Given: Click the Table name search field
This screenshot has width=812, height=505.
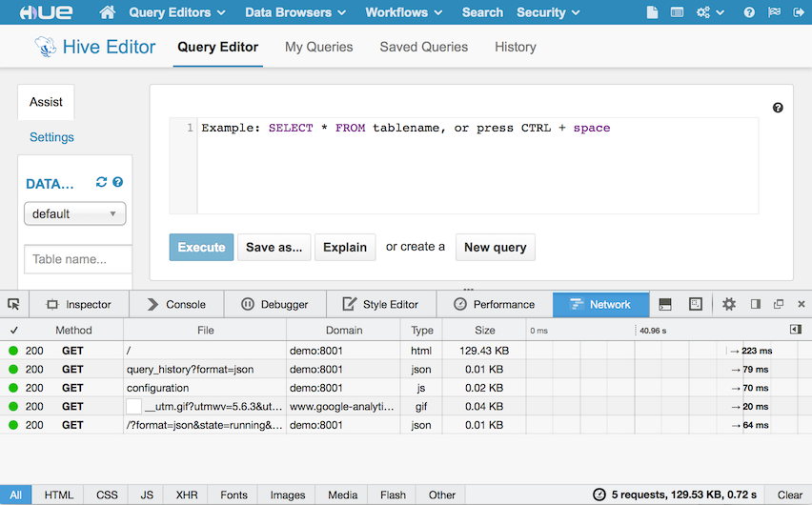Looking at the screenshot, I should point(78,259).
